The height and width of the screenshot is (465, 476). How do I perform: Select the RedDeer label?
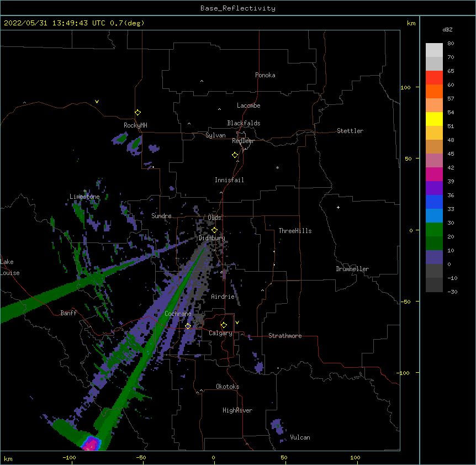pos(243,141)
